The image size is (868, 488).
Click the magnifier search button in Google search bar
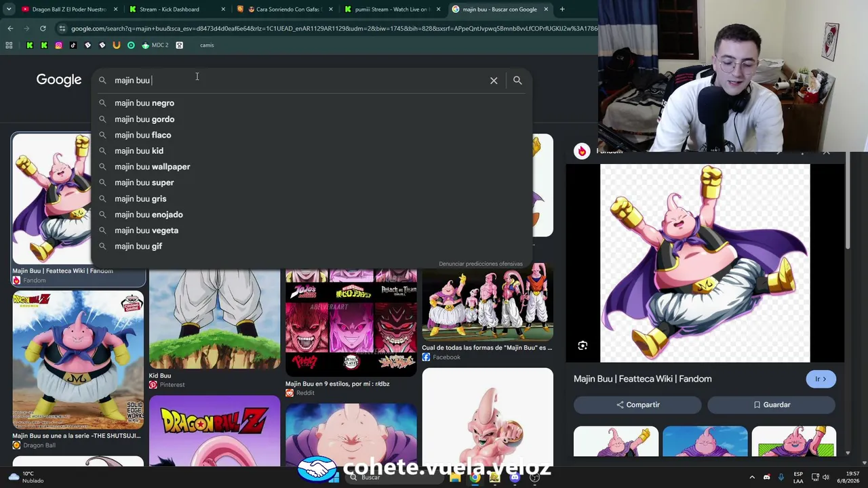coord(517,81)
